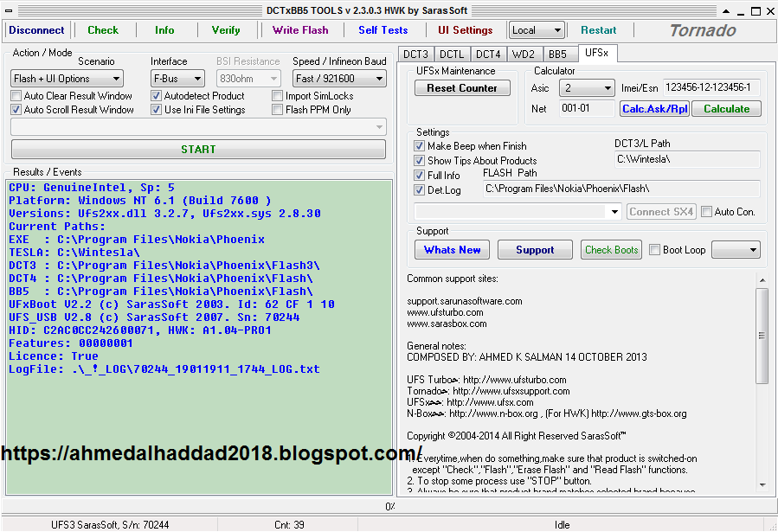Click www.ufsturbo.com in support sites
The height and width of the screenshot is (532, 778).
pyautogui.click(x=445, y=312)
